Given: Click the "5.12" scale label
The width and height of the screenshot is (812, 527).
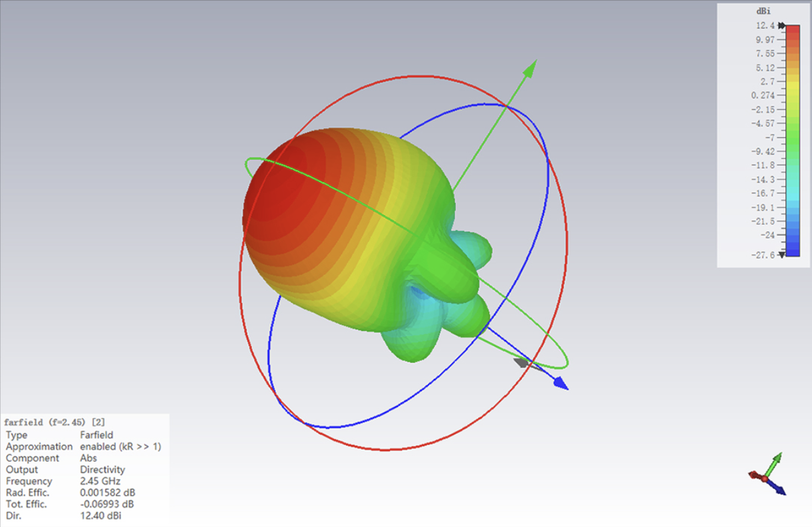Looking at the screenshot, I should click(765, 67).
